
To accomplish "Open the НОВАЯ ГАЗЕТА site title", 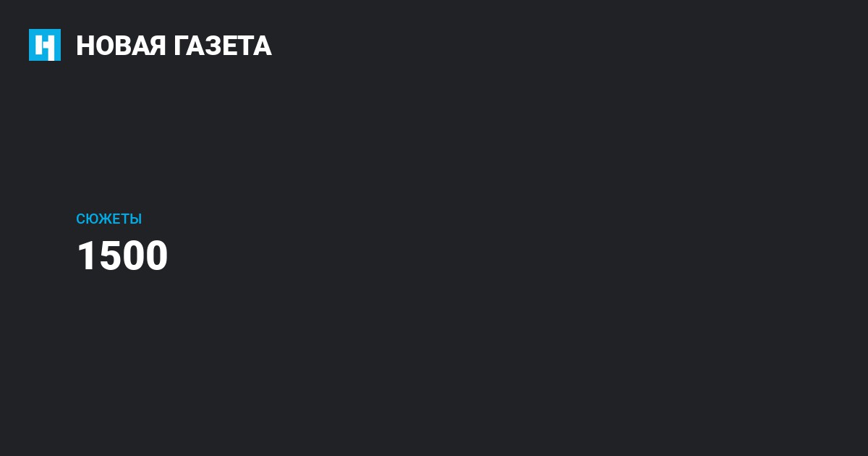I will 174,46.
